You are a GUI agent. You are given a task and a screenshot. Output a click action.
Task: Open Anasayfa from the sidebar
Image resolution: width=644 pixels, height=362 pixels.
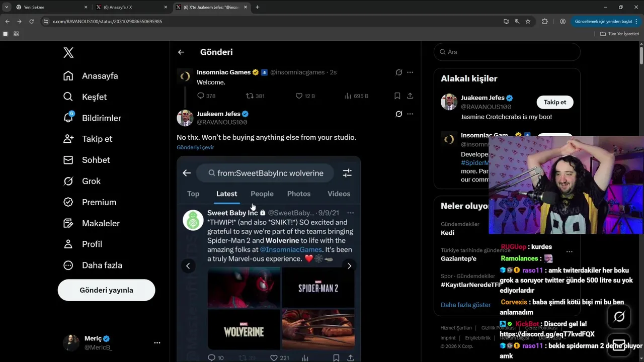(91, 76)
